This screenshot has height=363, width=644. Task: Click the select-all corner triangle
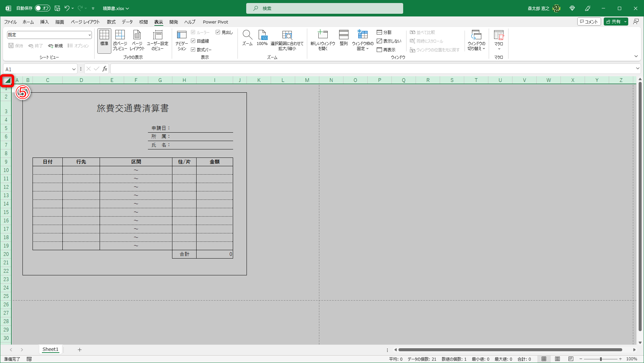[7, 81]
